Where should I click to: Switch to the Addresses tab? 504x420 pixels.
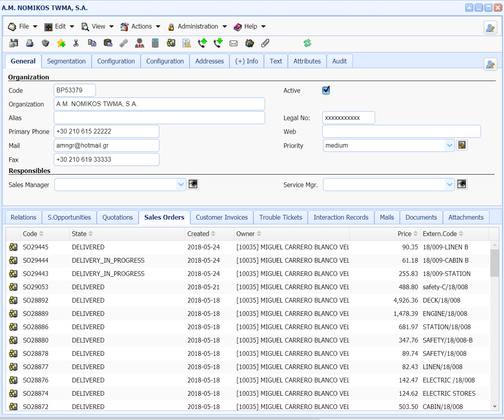pyautogui.click(x=210, y=61)
